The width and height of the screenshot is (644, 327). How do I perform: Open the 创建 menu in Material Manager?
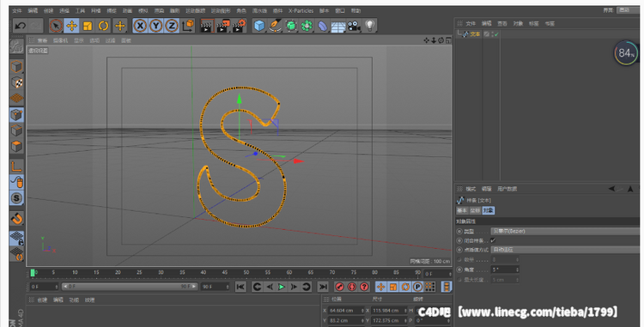(x=42, y=300)
